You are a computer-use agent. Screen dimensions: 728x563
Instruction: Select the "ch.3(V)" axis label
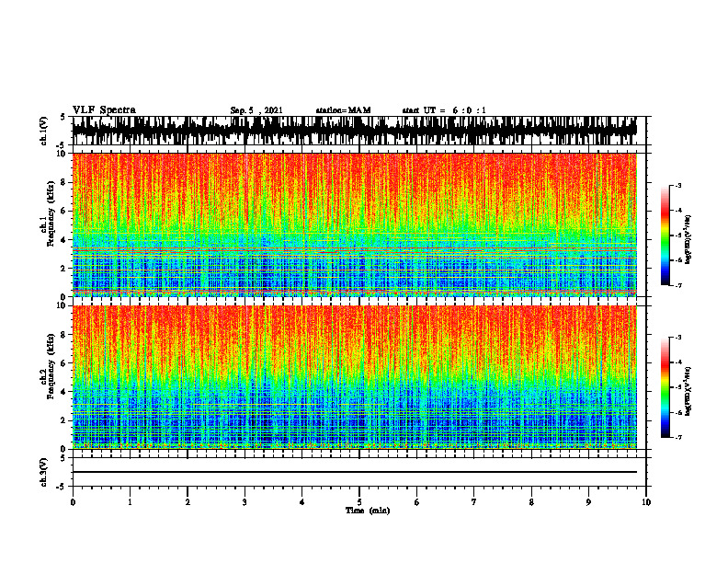(x=44, y=473)
